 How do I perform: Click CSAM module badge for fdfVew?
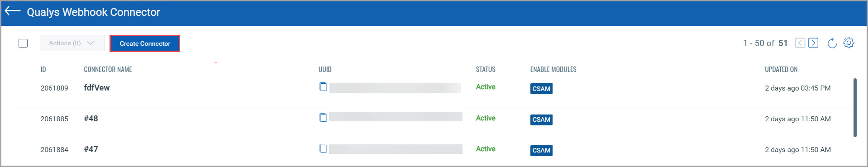[541, 89]
